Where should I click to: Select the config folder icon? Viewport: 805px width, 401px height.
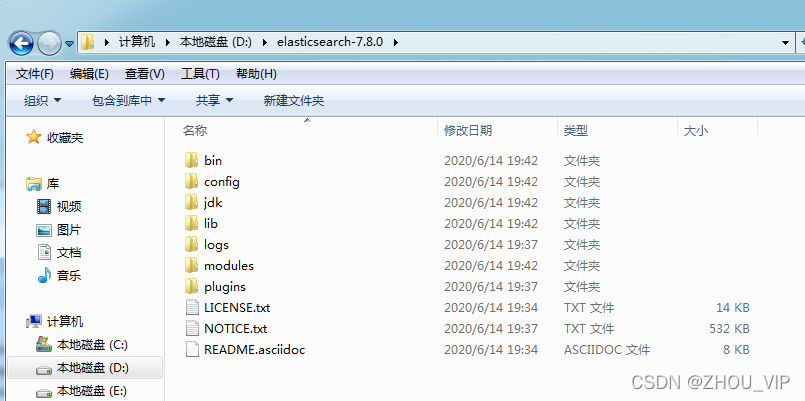coord(191,181)
